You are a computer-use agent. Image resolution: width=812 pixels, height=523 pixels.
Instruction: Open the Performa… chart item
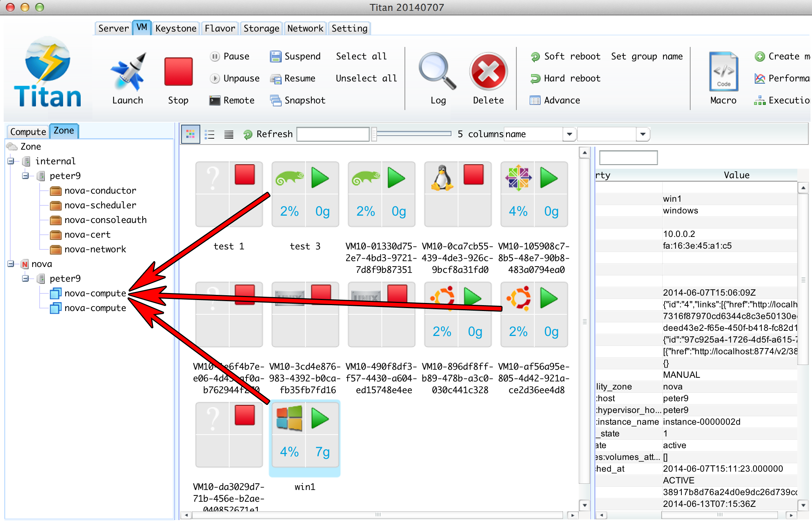(782, 78)
